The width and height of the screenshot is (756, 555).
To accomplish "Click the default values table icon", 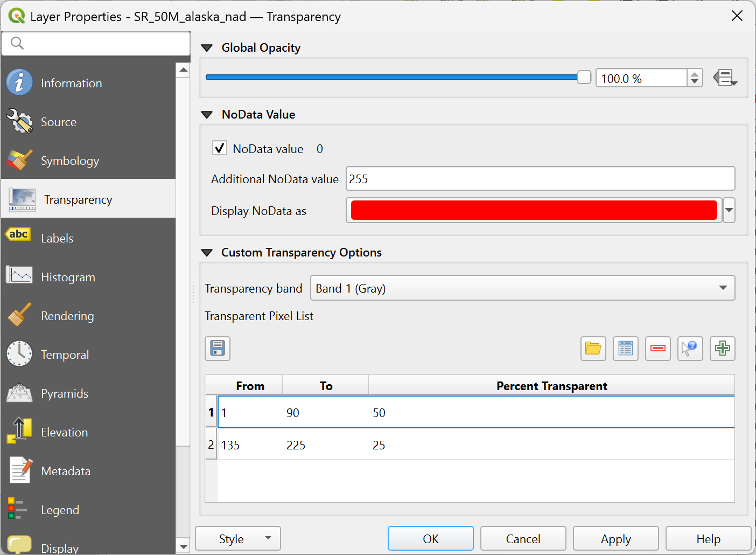I will coord(625,349).
